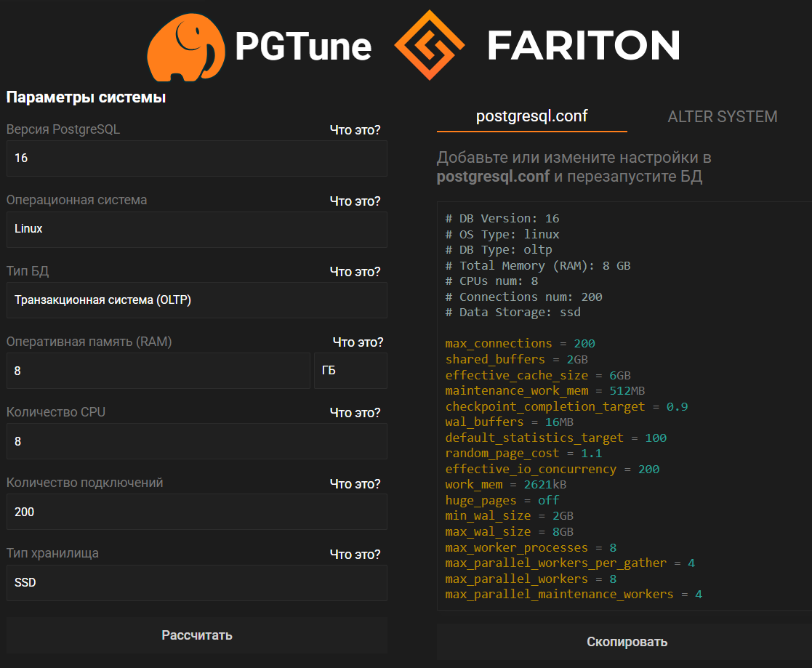The image size is (812, 668).
Task: Expand the SSD storage type dropdown
Action: (196, 583)
